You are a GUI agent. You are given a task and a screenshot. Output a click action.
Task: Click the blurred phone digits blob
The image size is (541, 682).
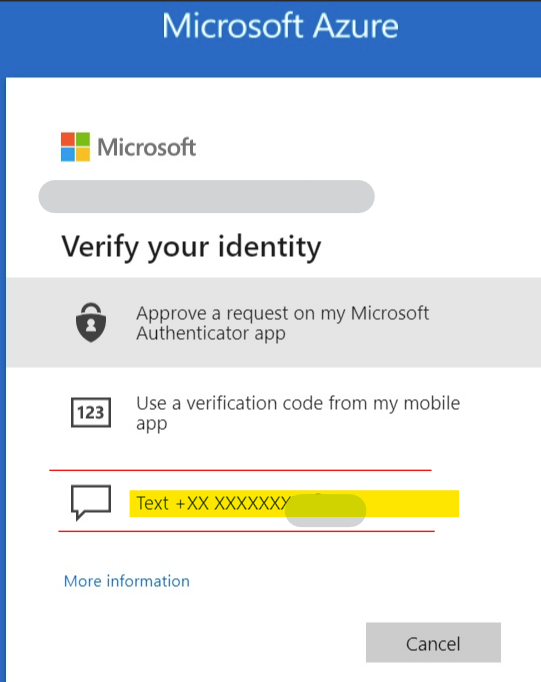325,510
